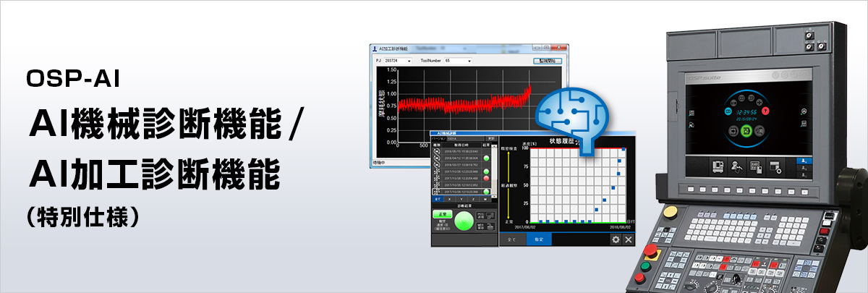Click the 更新 button in the AI機械診断 panel
868x293 pixels.
tap(490, 138)
